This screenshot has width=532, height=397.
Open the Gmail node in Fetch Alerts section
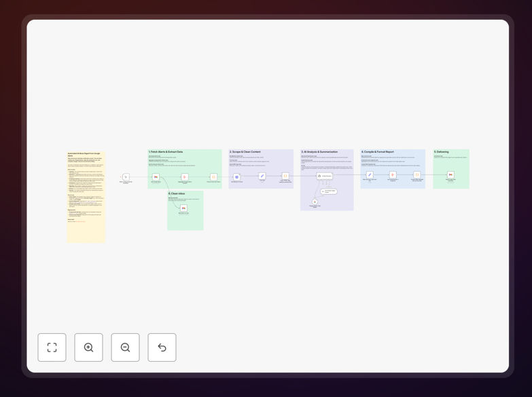[x=156, y=176]
